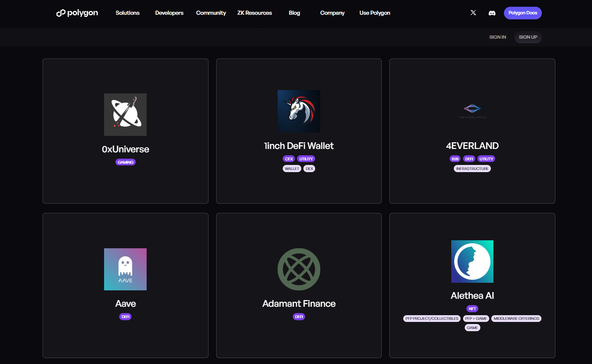Click the 0xUniverse planet logo
The height and width of the screenshot is (364, 592).
point(125,114)
